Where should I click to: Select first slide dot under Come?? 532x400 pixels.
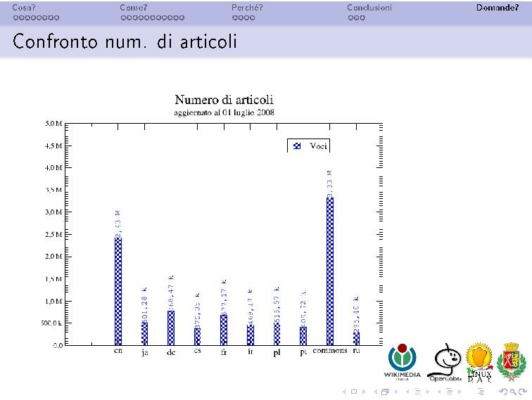(124, 18)
